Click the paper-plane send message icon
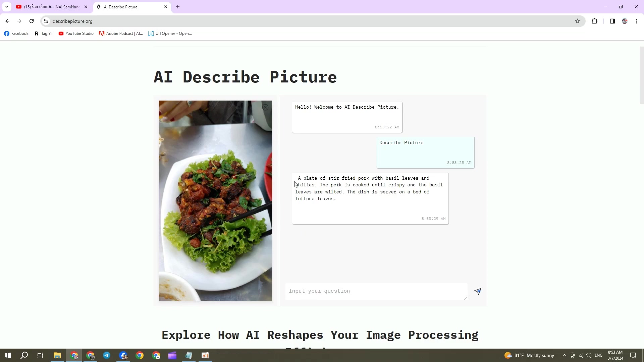This screenshot has width=644, height=362. pos(478,291)
